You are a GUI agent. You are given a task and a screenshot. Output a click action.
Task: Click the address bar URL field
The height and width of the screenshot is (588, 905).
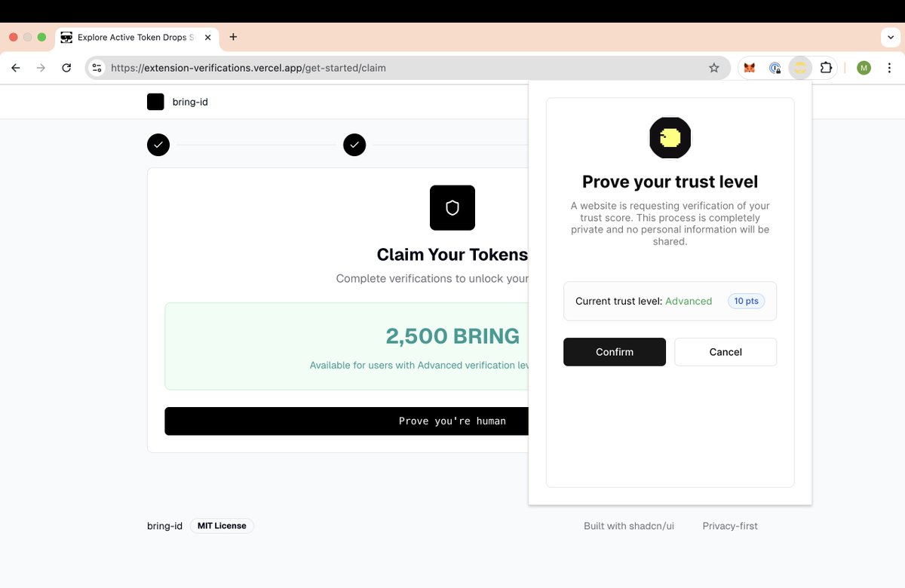[407, 68]
